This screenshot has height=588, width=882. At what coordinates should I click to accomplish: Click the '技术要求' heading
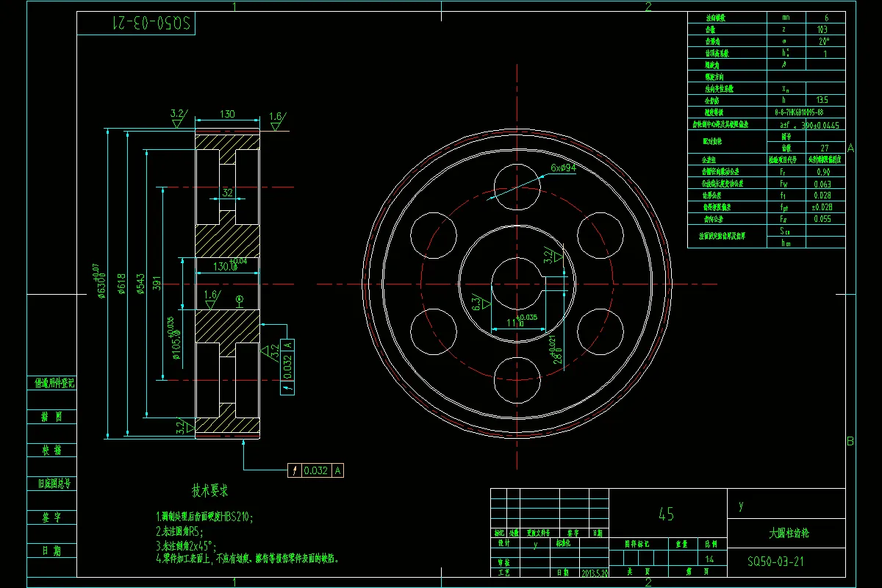click(210, 490)
